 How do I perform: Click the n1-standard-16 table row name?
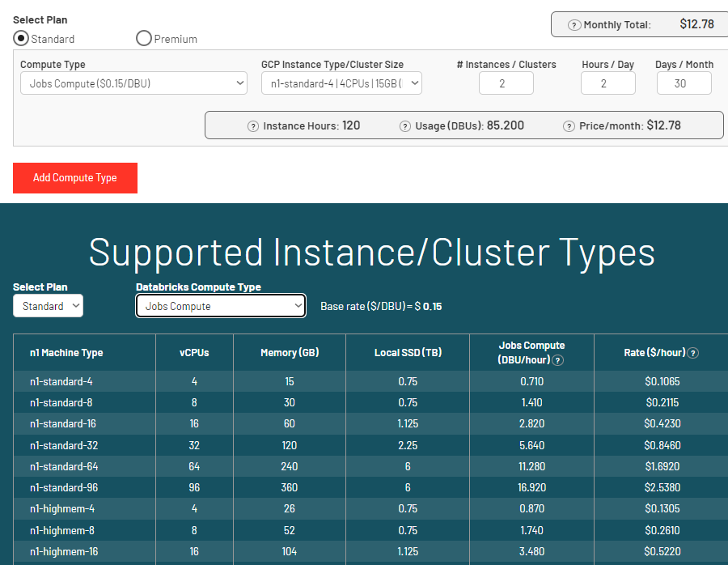(63, 424)
